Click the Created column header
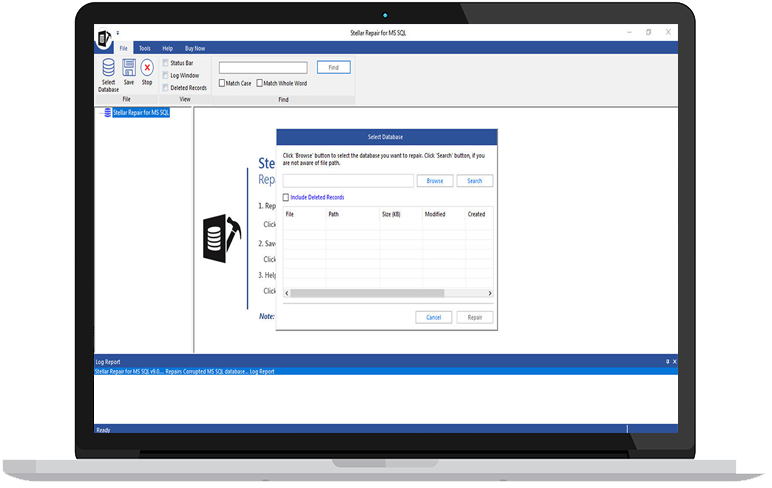The height and width of the screenshot is (488, 772). [479, 214]
